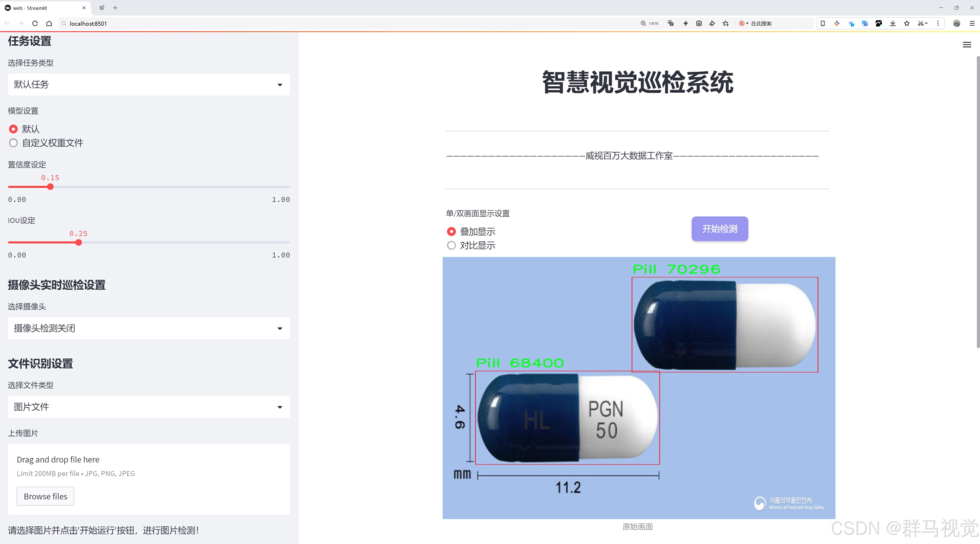Click the confidence slider handle at 0.15
Screen dimensions: 980x544
(x=50, y=187)
